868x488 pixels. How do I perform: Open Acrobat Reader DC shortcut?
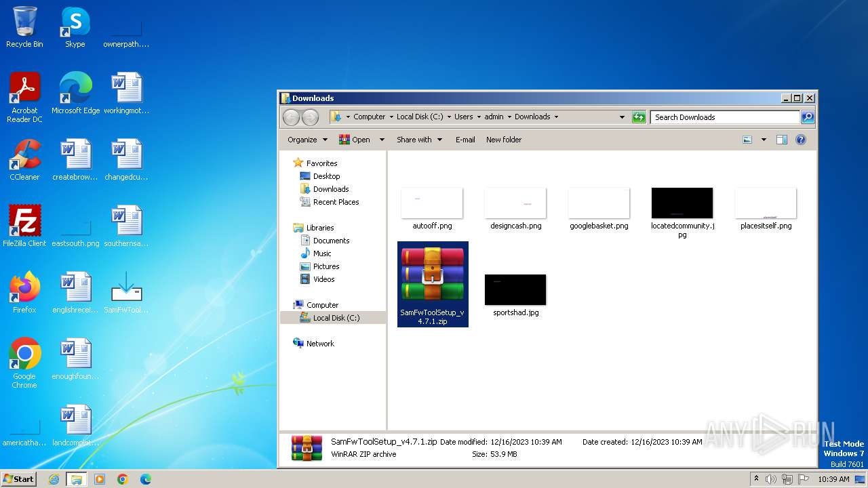[24, 97]
